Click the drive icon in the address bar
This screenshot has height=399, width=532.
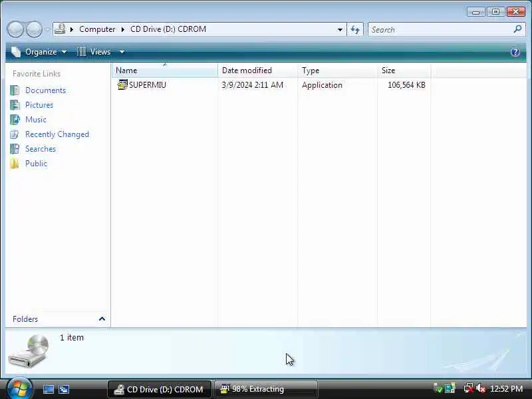pyautogui.click(x=60, y=29)
